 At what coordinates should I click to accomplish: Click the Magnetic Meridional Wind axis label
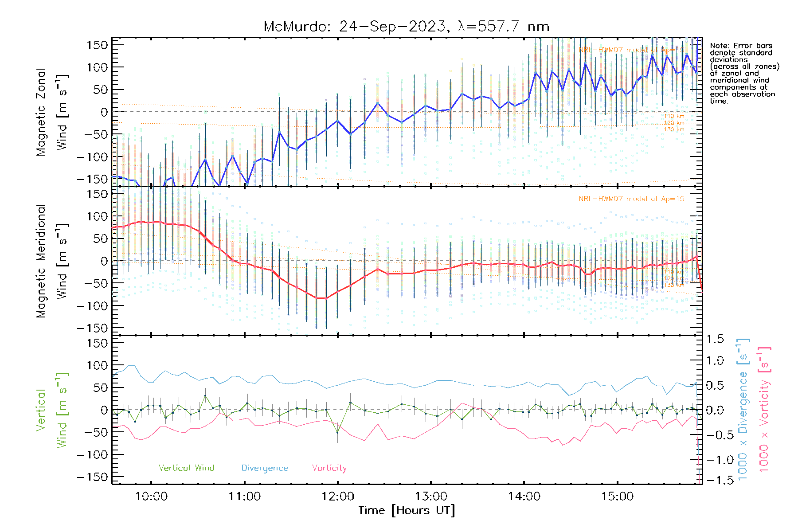tap(51, 261)
